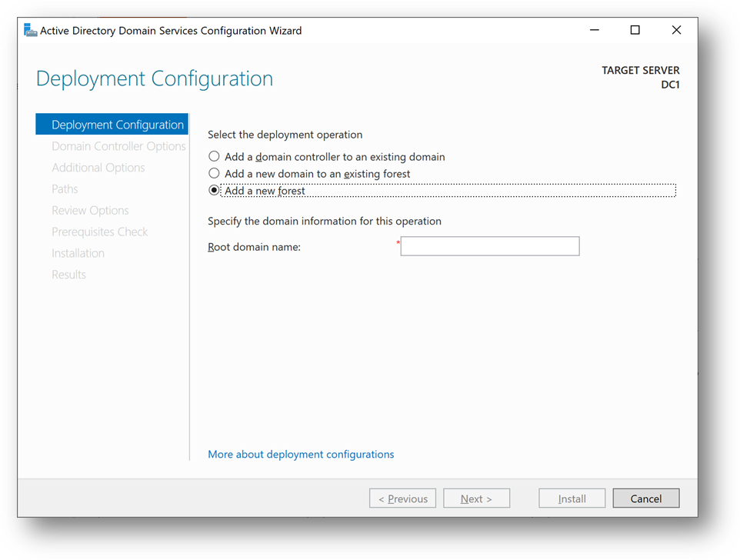Image resolution: width=740 pixels, height=560 pixels.
Task: Select Add a domain controller to existing domain
Action: (x=215, y=157)
